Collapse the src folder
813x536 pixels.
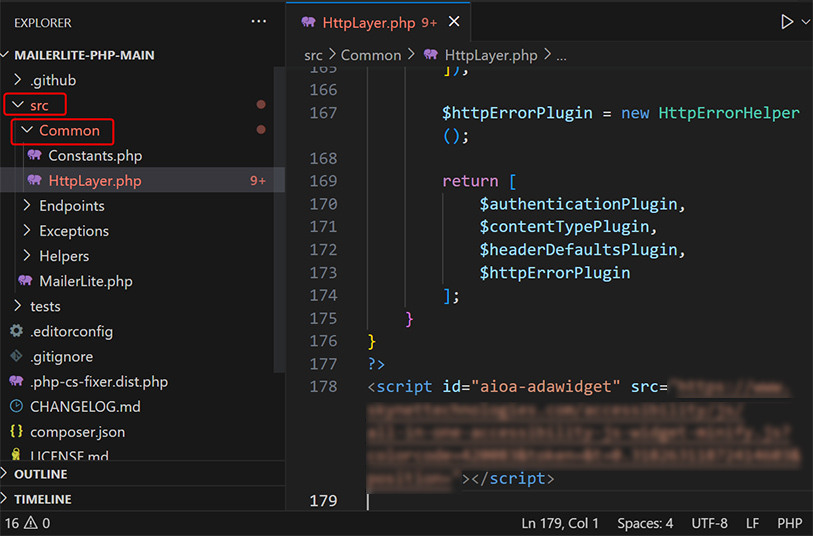[x=37, y=105]
